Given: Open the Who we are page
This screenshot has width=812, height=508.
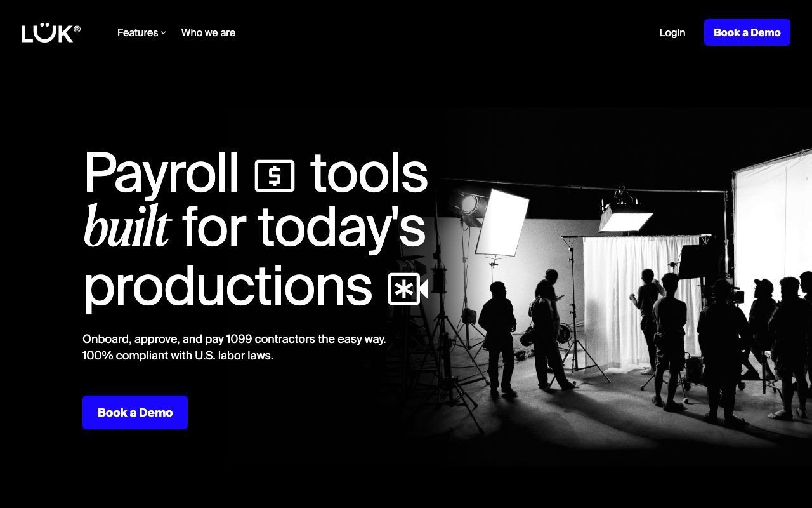Looking at the screenshot, I should (x=208, y=32).
